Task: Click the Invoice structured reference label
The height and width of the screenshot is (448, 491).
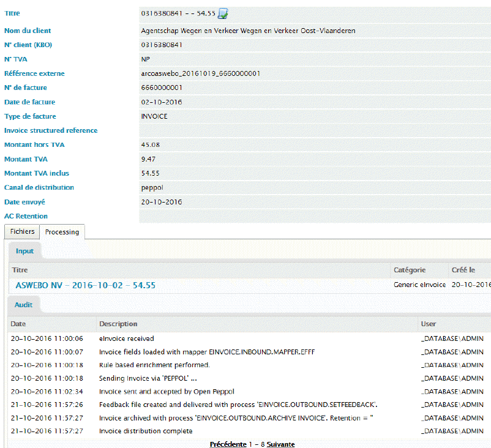Action: coord(51,130)
